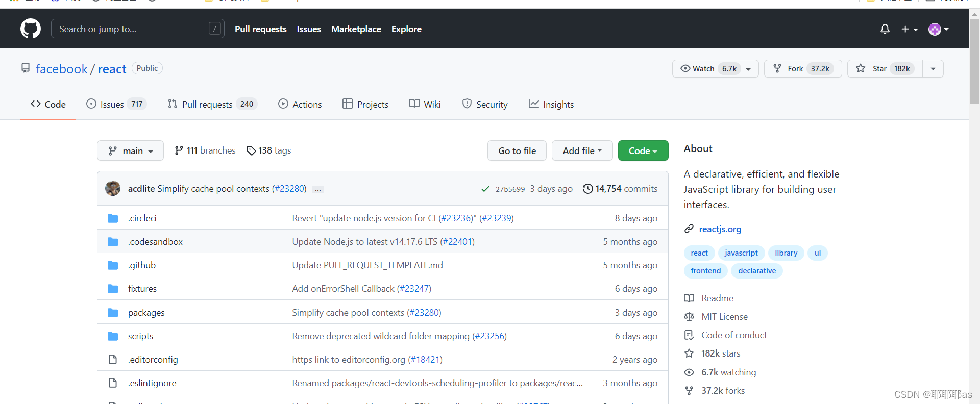Viewport: 980px width, 404px height.
Task: Open the .editorconfig file
Action: 153,359
